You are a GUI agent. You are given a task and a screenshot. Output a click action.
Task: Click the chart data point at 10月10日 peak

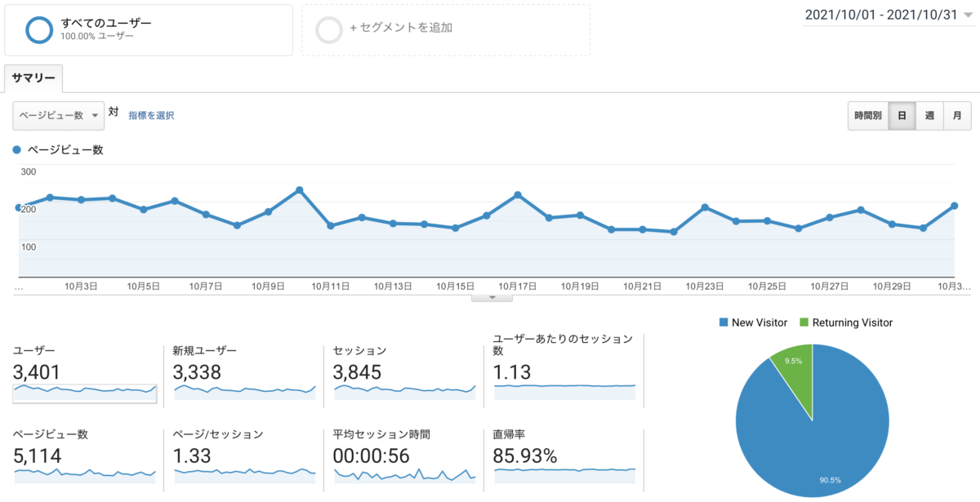point(300,190)
